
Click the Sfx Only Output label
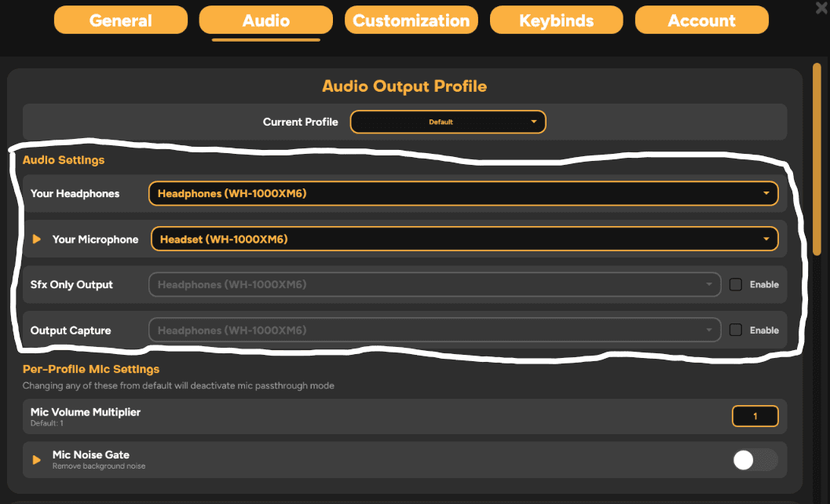pos(71,285)
